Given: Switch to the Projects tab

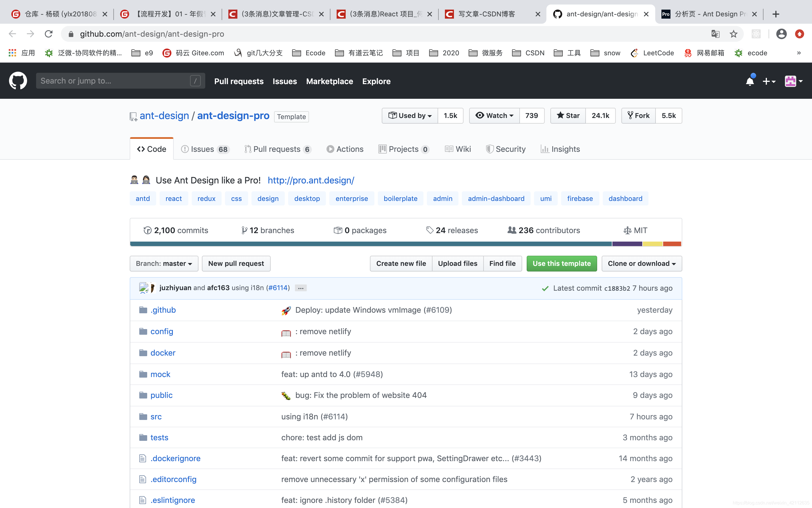Looking at the screenshot, I should click(x=404, y=149).
